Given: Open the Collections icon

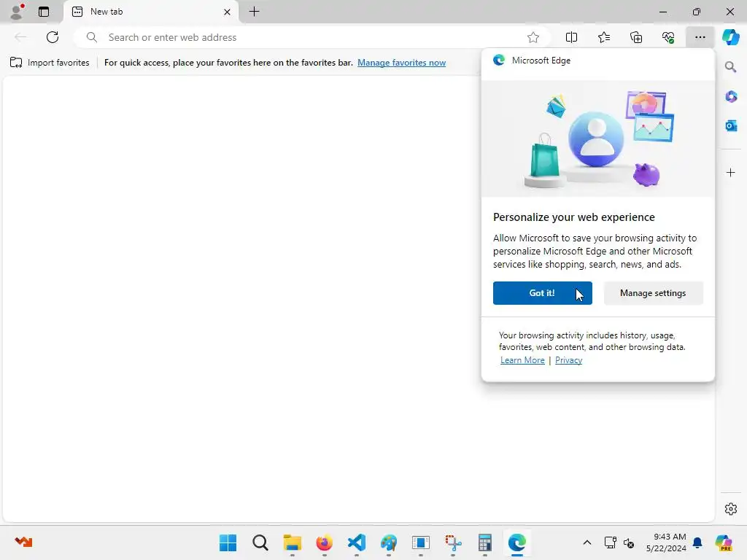Looking at the screenshot, I should (636, 37).
